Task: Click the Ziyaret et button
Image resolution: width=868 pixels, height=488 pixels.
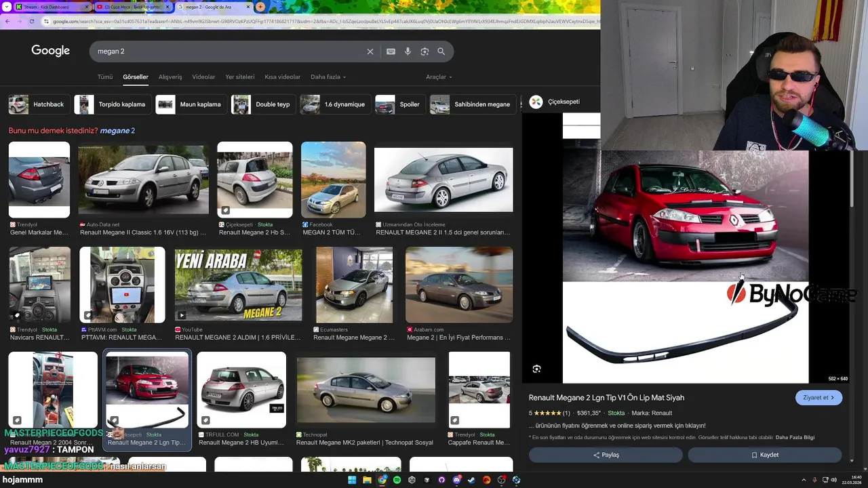Action: coord(818,398)
